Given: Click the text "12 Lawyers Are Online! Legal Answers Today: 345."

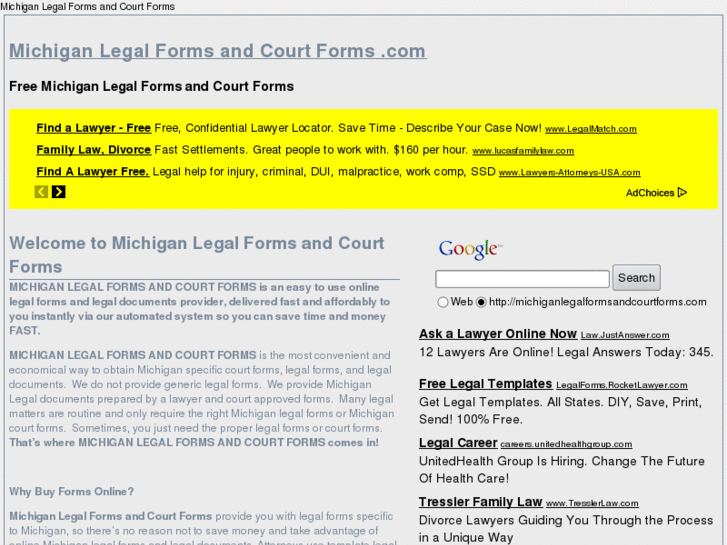Looking at the screenshot, I should tap(566, 352).
